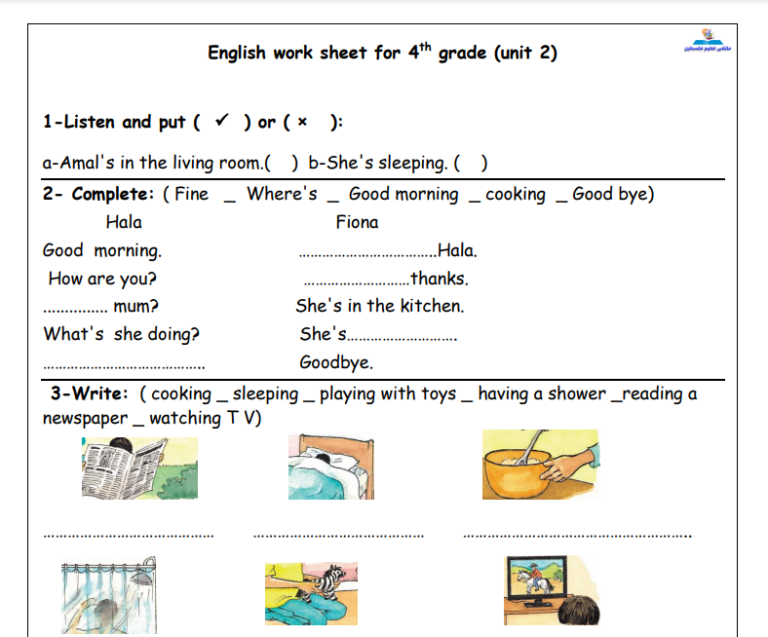Viewport: 768px width, 637px height.
Task: Click the word 'Fine' in the word bank
Action: (x=192, y=194)
